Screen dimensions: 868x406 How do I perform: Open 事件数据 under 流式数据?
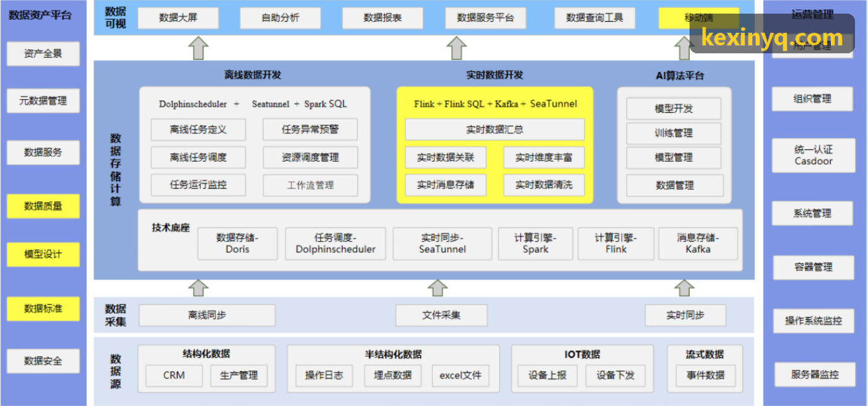(706, 375)
